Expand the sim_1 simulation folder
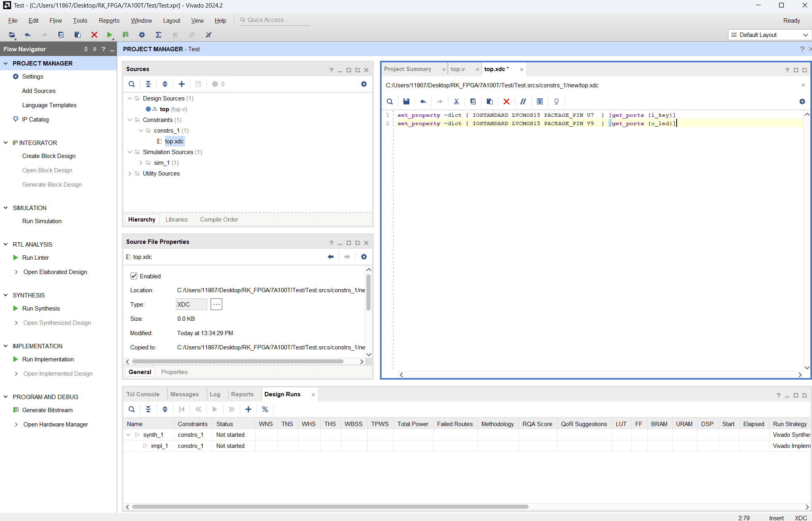The width and height of the screenshot is (812, 521). (x=141, y=163)
